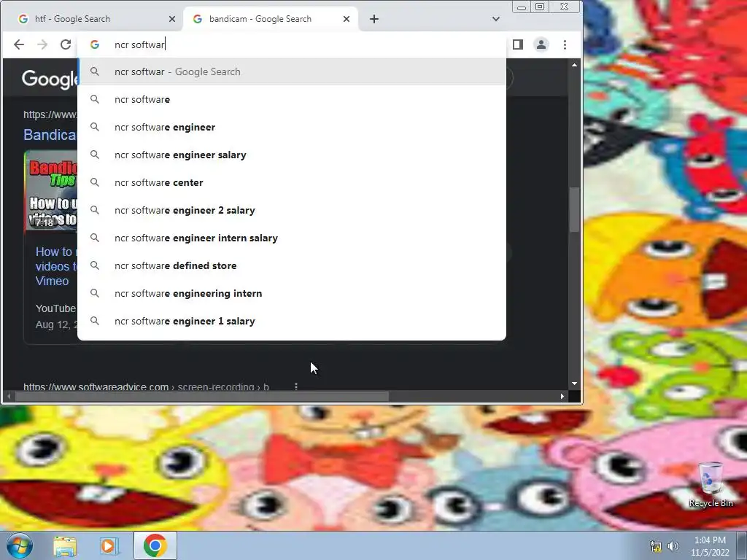This screenshot has width=747, height=560.
Task: Open the Chrome profile avatar
Action: pyautogui.click(x=541, y=44)
